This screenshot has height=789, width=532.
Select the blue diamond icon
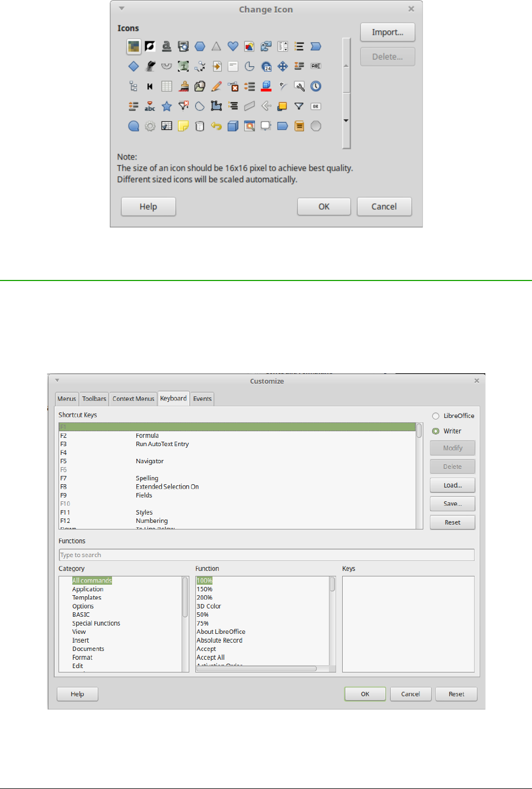pos(134,66)
